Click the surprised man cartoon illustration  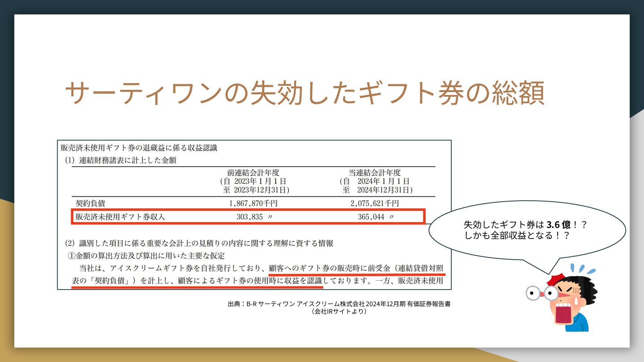tap(562, 297)
